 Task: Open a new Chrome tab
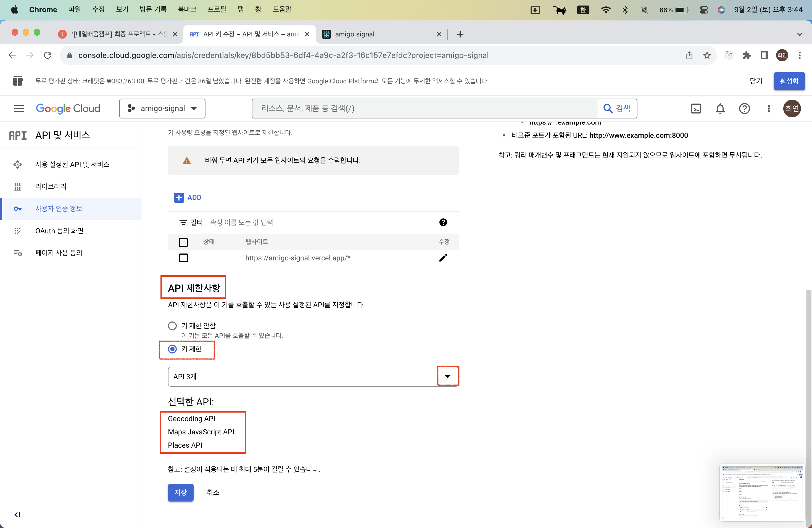[460, 34]
